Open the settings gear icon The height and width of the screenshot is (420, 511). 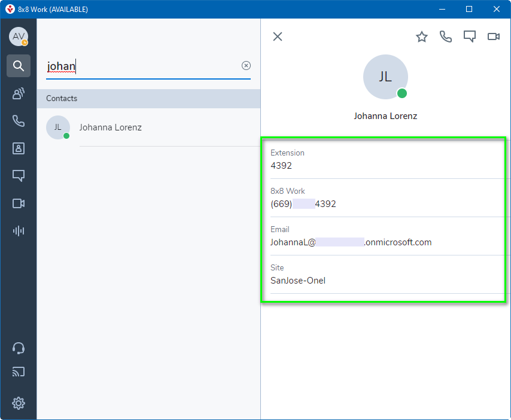coord(19,403)
